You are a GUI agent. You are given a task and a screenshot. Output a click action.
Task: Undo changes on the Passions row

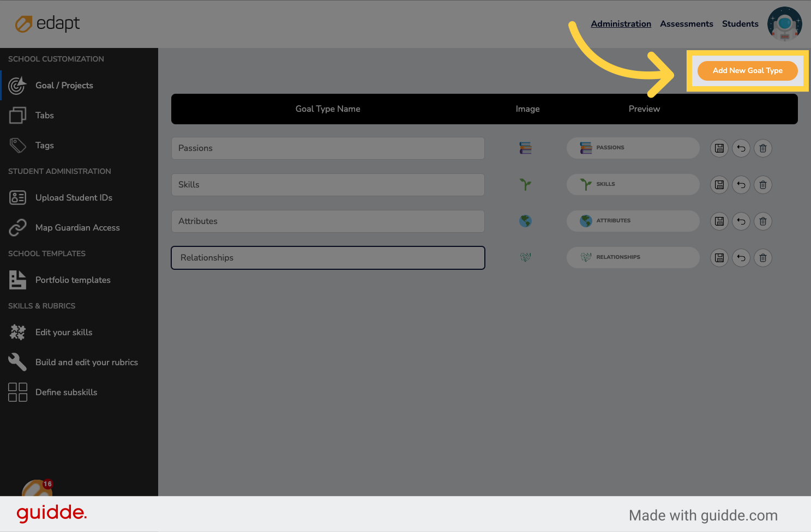(x=741, y=148)
